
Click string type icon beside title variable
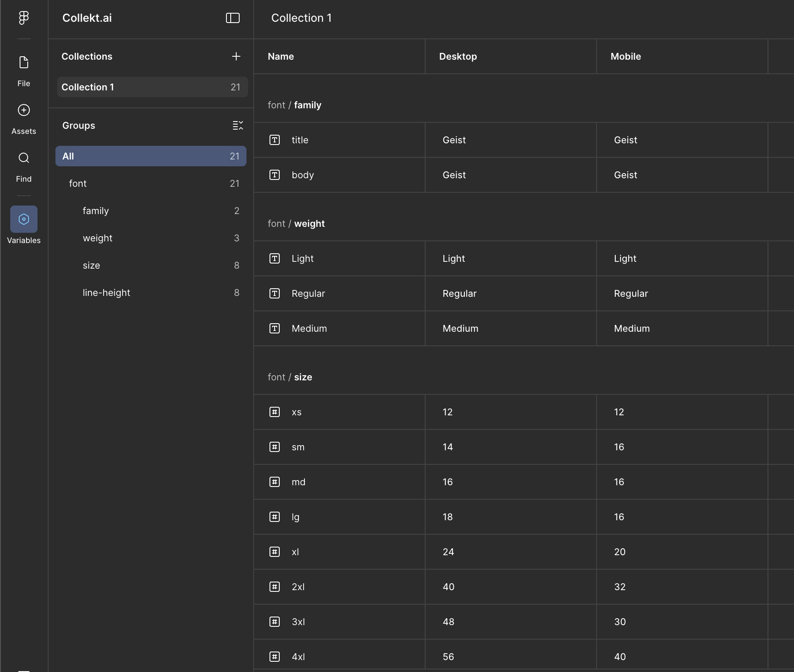click(x=275, y=140)
